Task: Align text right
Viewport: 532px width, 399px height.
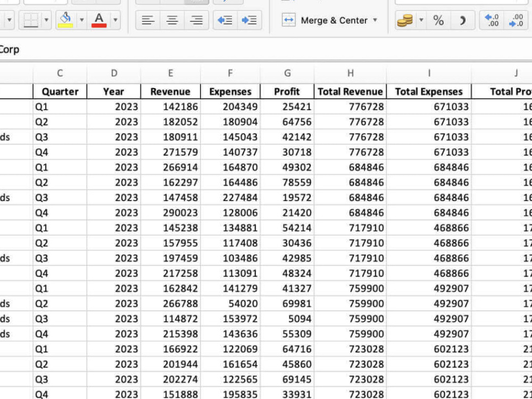Action: (196, 20)
